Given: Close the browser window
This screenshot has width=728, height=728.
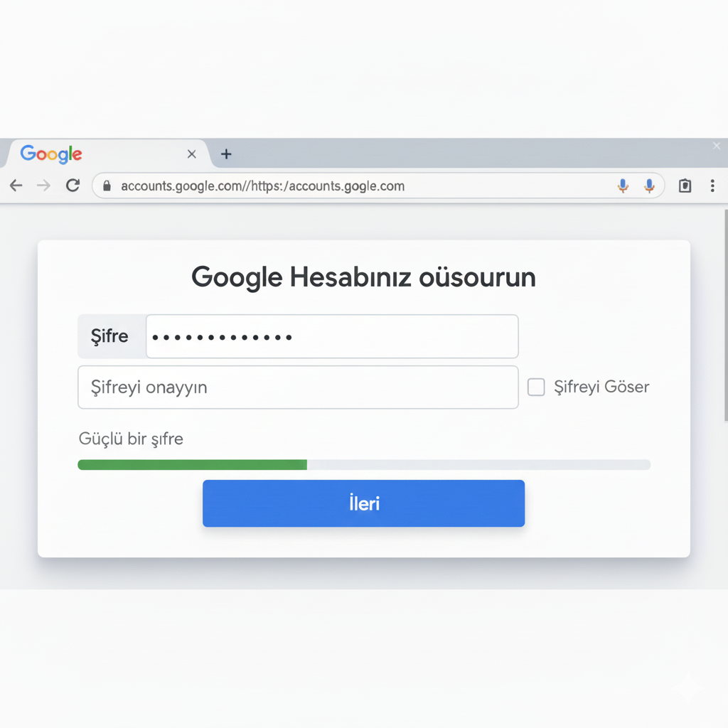Looking at the screenshot, I should click(717, 146).
